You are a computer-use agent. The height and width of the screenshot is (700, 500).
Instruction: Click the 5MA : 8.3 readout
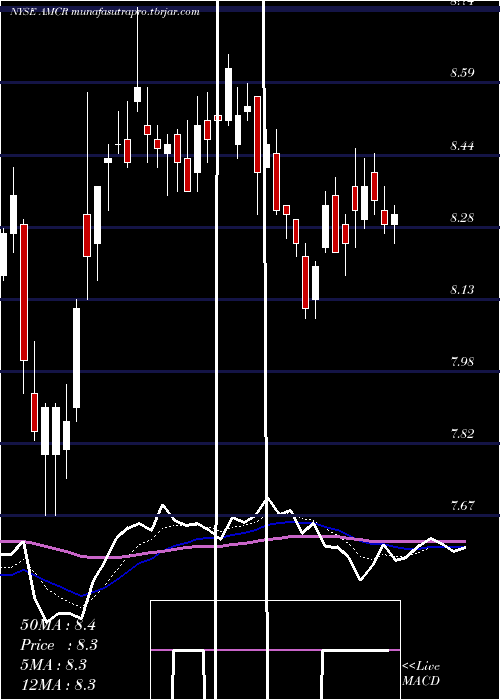pyautogui.click(x=54, y=665)
